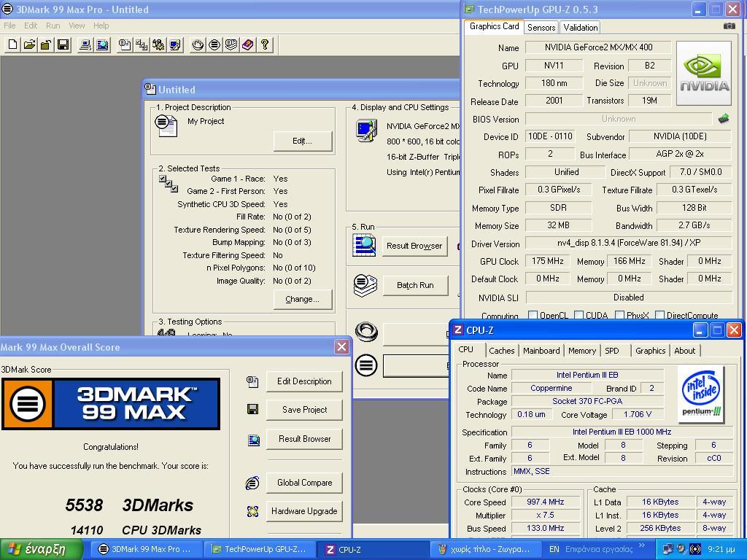Click the Greek Start button on taskbar
Screen dimensions: 747x560
pyautogui.click(x=42, y=549)
